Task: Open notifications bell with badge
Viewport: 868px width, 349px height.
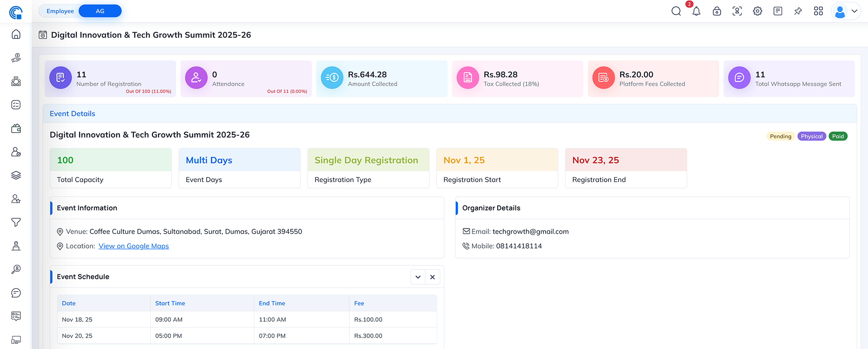Action: pos(696,11)
